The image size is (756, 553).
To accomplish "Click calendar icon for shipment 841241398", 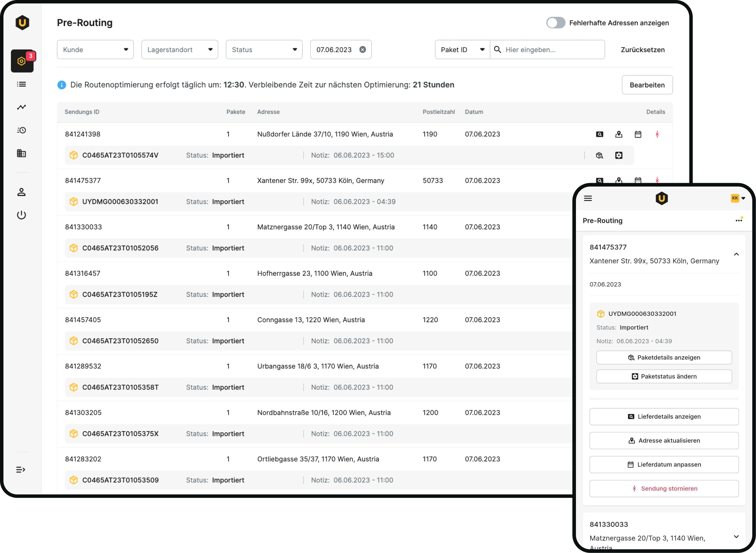I will [638, 134].
